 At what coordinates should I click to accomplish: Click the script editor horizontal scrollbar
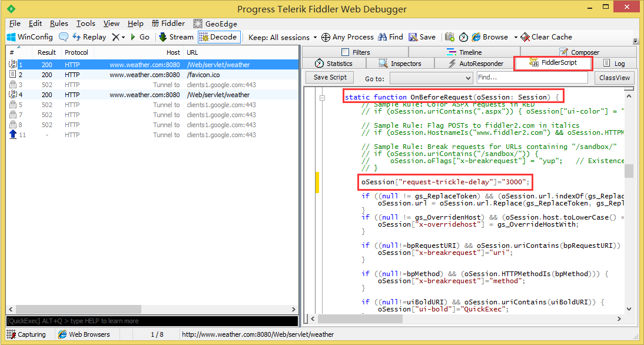465,319
